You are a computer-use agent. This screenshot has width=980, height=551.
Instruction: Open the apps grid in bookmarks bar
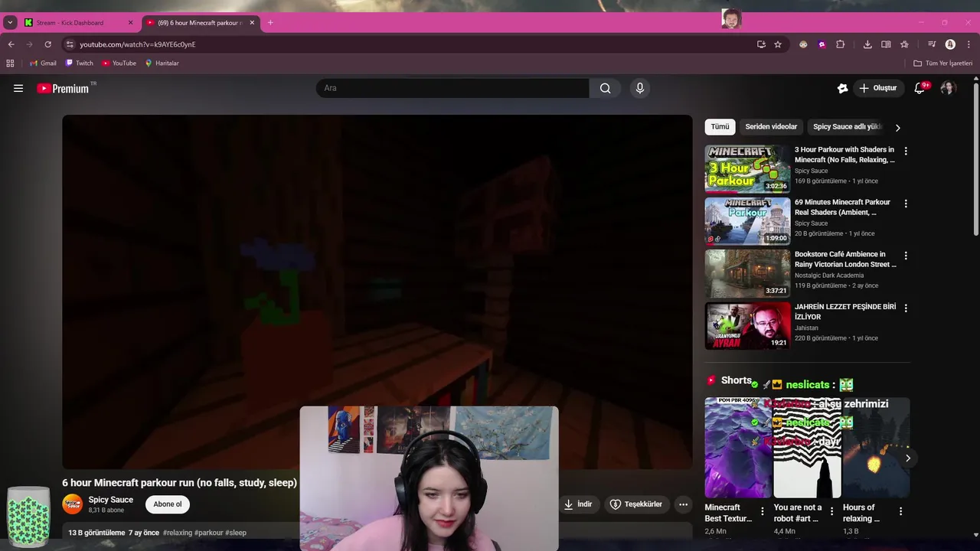pos(10,64)
